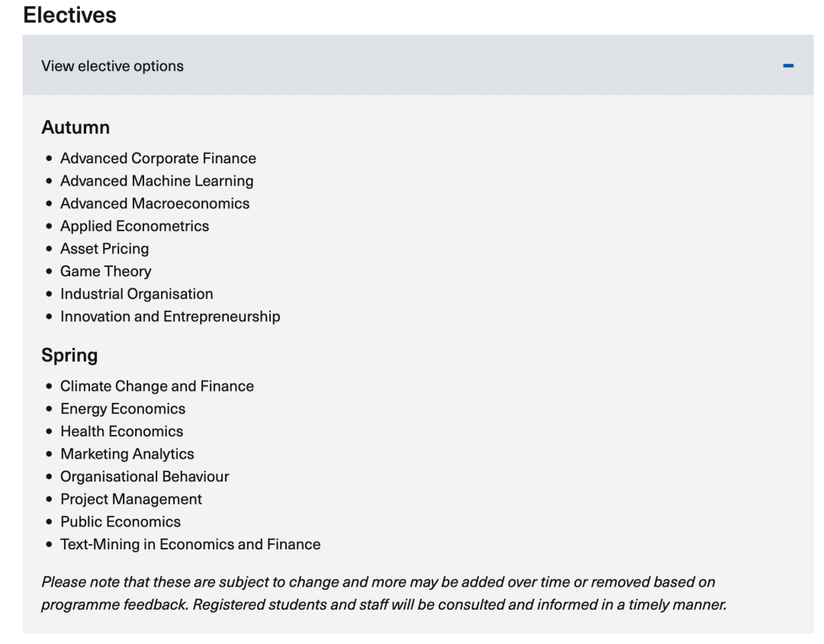This screenshot has width=824, height=644.
Task: Select Industrial Organisation entry
Action: [x=137, y=294]
